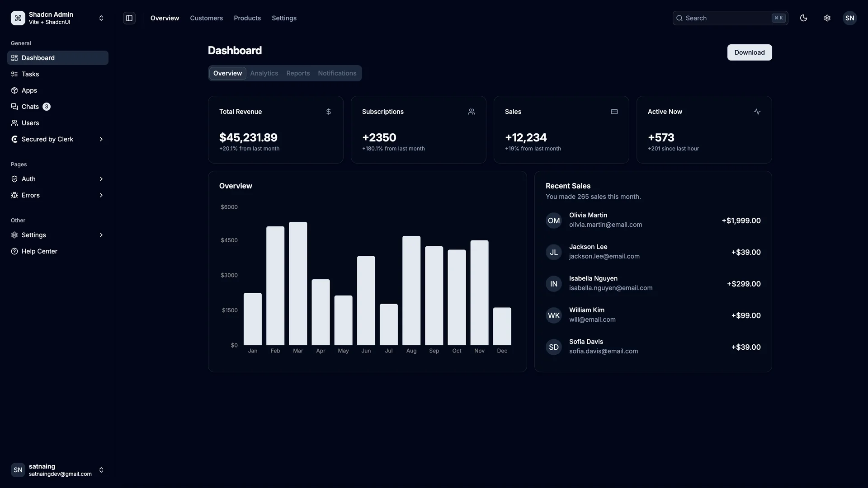The width and height of the screenshot is (868, 488).
Task: Open the Customers page from top nav
Action: click(206, 18)
